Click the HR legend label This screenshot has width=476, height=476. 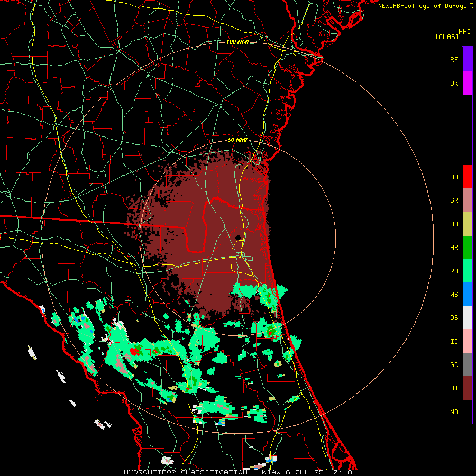(x=454, y=248)
